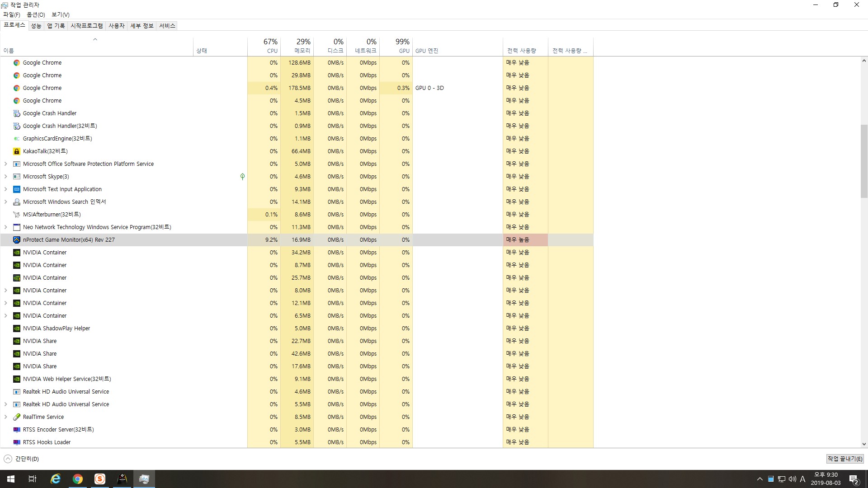Click the Microsoft Office Software Protection icon
868x488 pixels.
point(17,164)
